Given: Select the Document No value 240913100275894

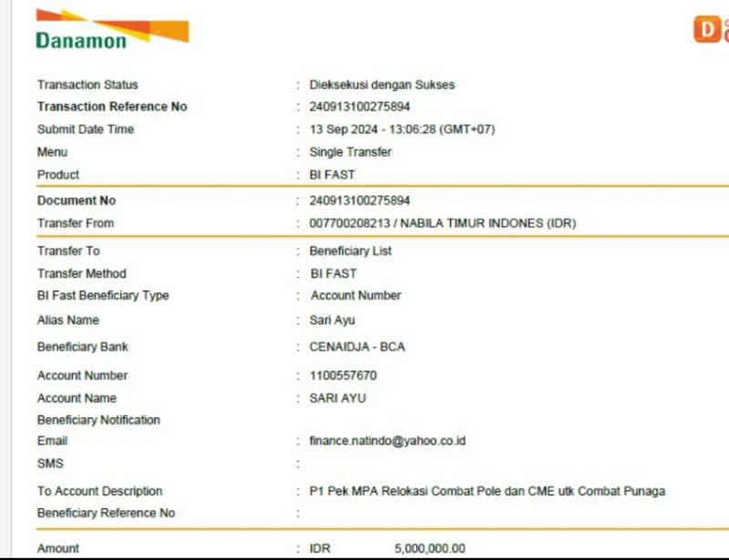Looking at the screenshot, I should [359, 200].
